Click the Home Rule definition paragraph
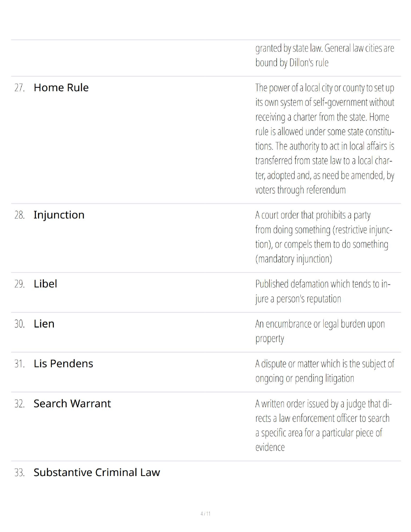The height and width of the screenshot is (532, 411). [324, 139]
